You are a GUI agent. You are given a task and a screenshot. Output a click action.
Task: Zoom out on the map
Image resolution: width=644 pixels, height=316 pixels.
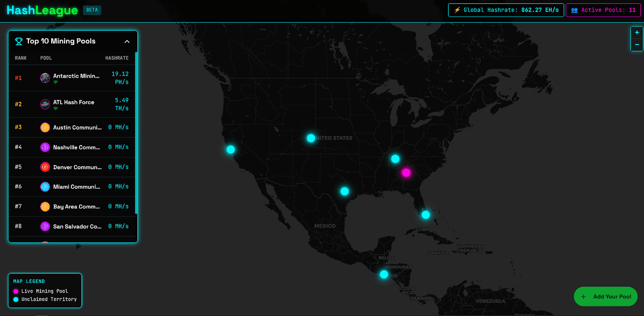pos(637,45)
